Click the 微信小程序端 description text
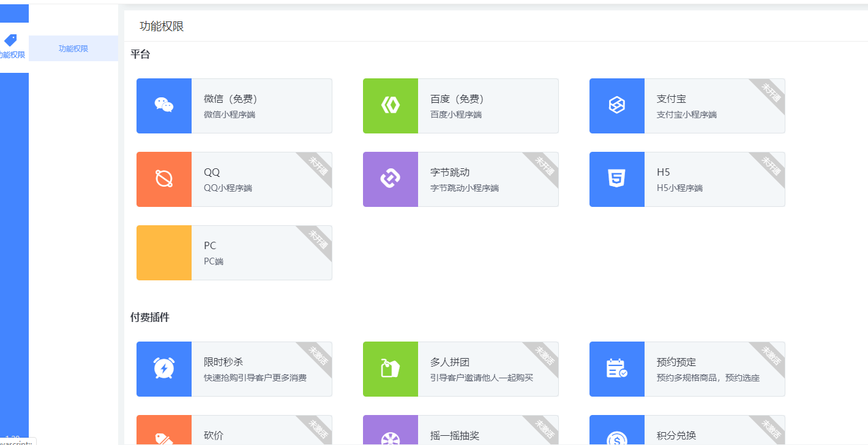 click(230, 114)
